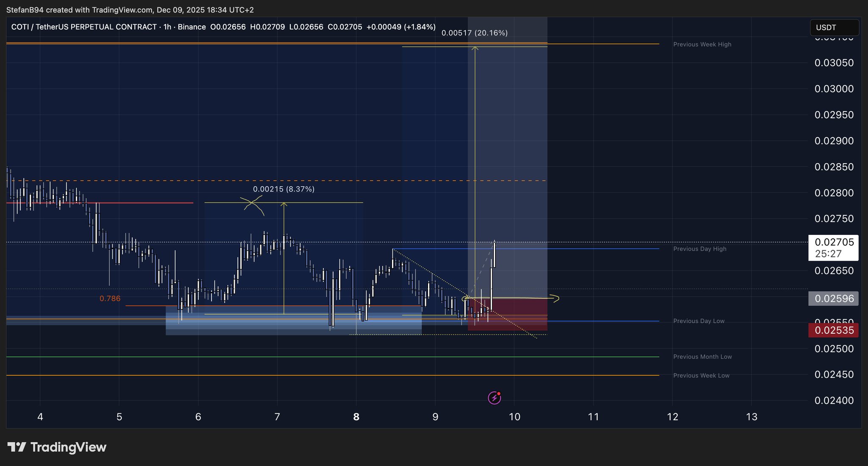The height and width of the screenshot is (466, 868).
Task: Click the Previous Day High label
Action: 699,249
